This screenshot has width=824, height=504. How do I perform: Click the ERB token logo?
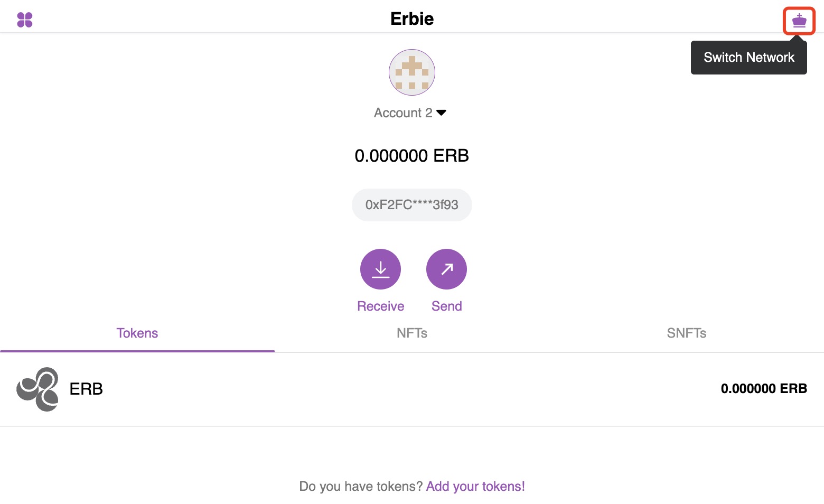(x=38, y=389)
